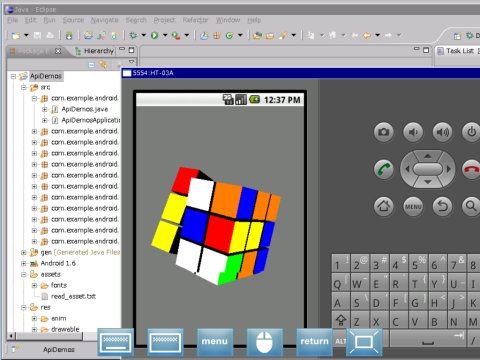480x360 pixels.
Task: Click the D-pad center select button
Action: [x=428, y=169]
